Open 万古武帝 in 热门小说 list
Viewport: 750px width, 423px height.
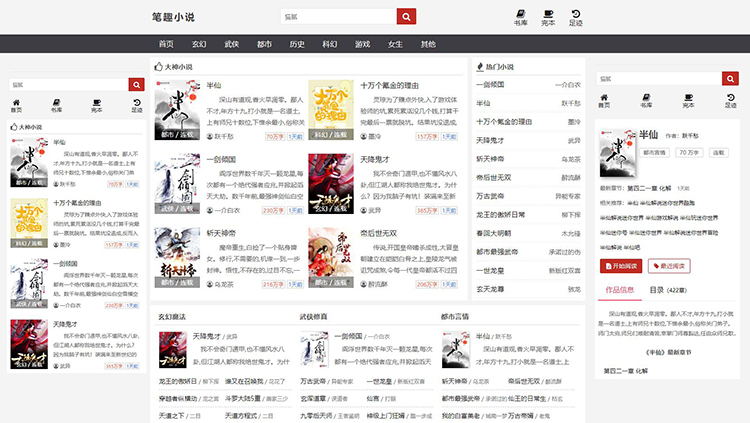click(490, 196)
